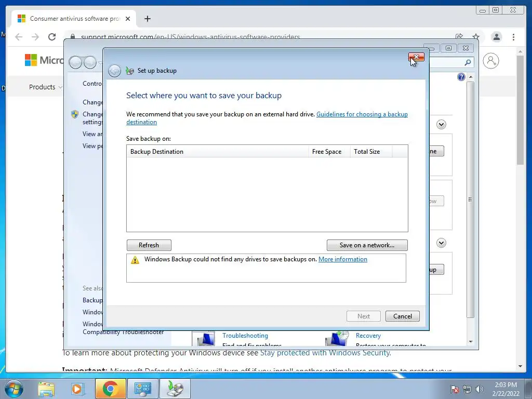Open the Recovery link in Action Center
Screen dimensions: 532x399
click(368, 336)
